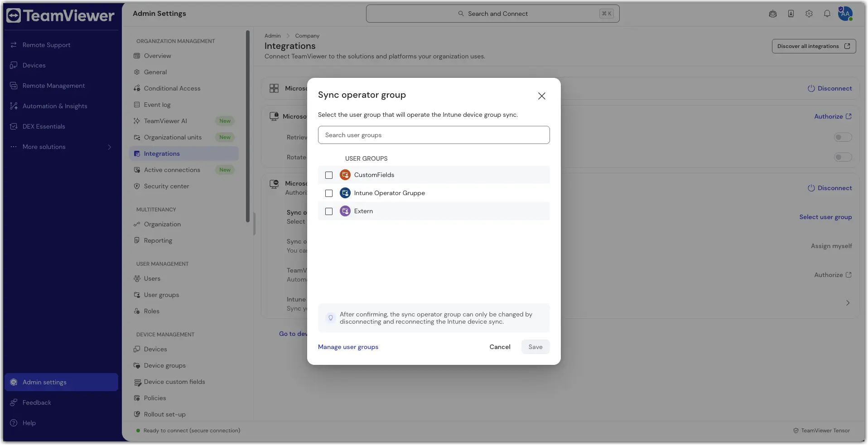The image size is (868, 445).
Task: Open Devices in main sidebar
Action: 34,65
